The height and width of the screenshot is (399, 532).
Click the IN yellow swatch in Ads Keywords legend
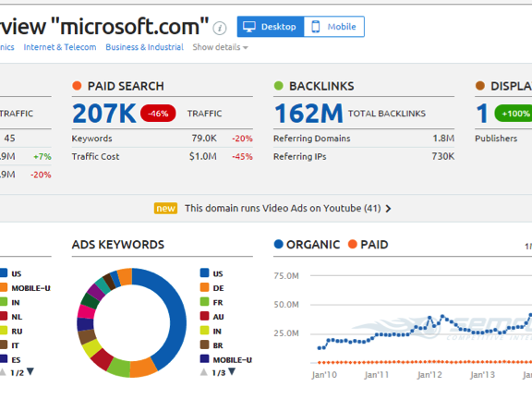(x=205, y=331)
